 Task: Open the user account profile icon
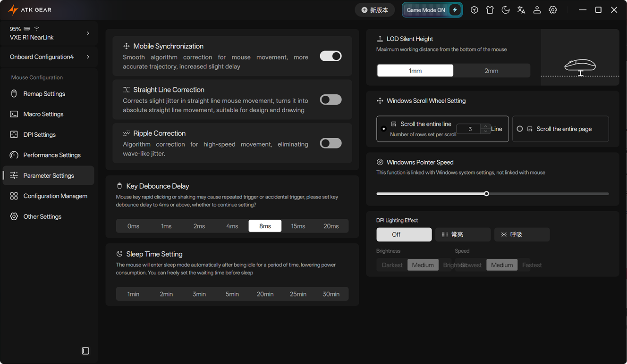click(537, 10)
